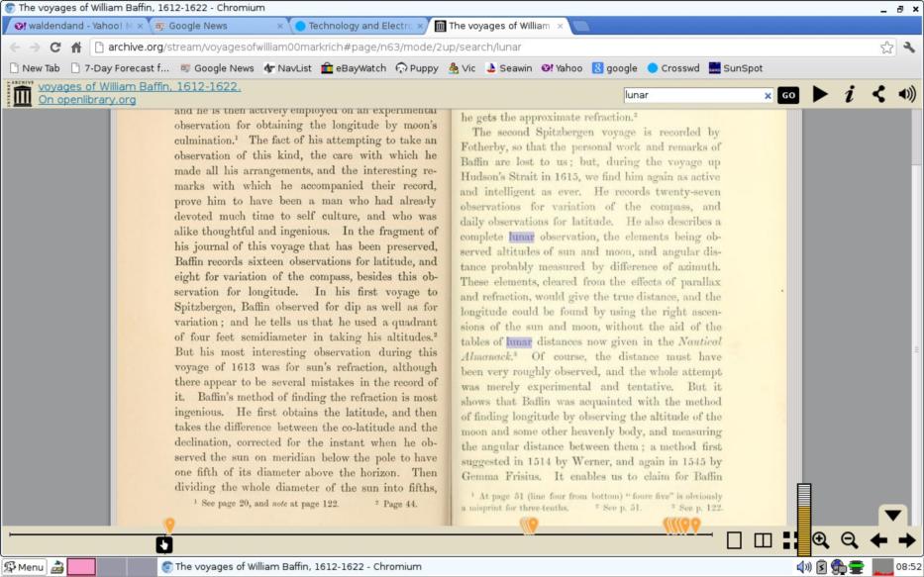Zoom in on the book pages
The image size is (924, 577).
pyautogui.click(x=820, y=540)
